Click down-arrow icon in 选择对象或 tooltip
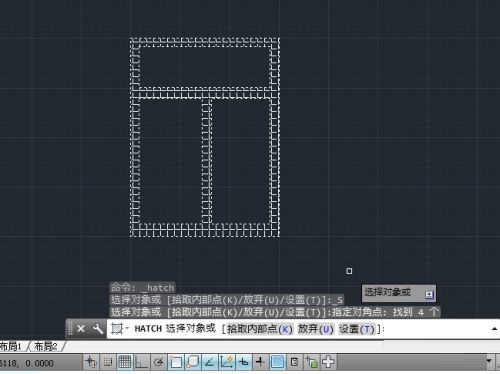 429,295
